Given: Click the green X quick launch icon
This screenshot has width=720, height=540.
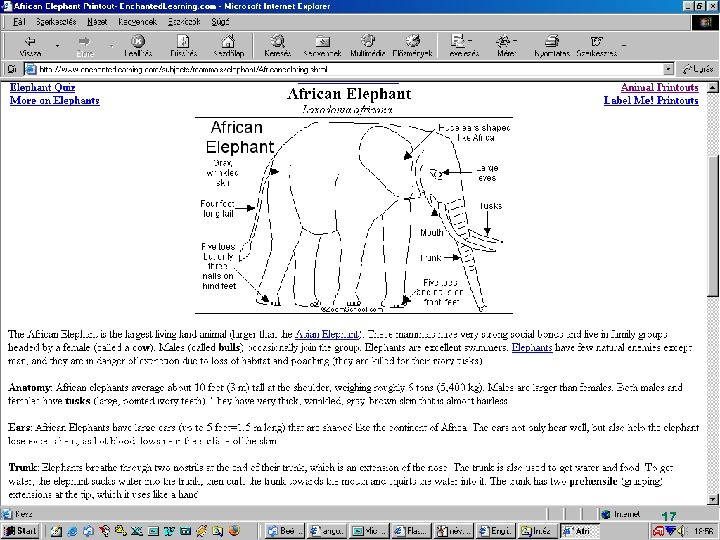Looking at the screenshot, I should click(137, 531).
